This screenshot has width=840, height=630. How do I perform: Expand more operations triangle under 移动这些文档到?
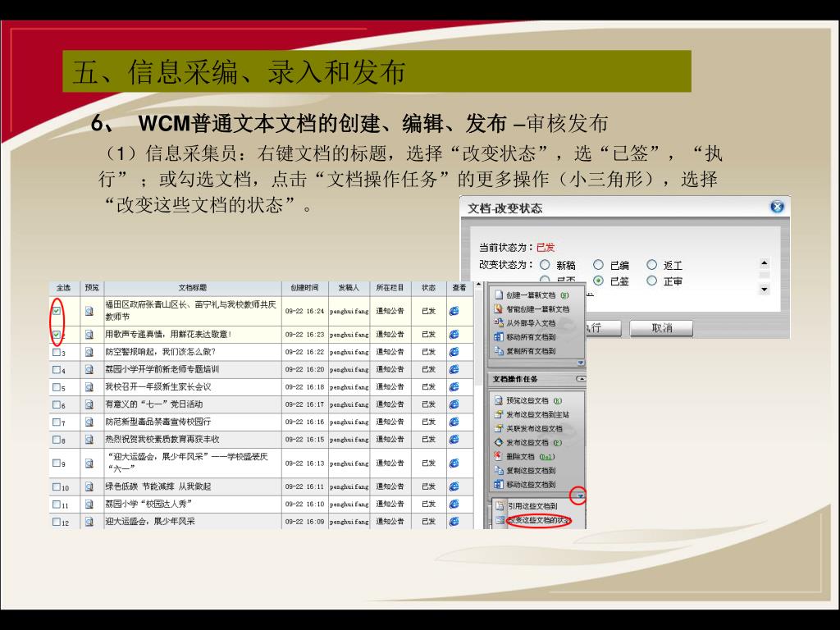click(x=580, y=496)
